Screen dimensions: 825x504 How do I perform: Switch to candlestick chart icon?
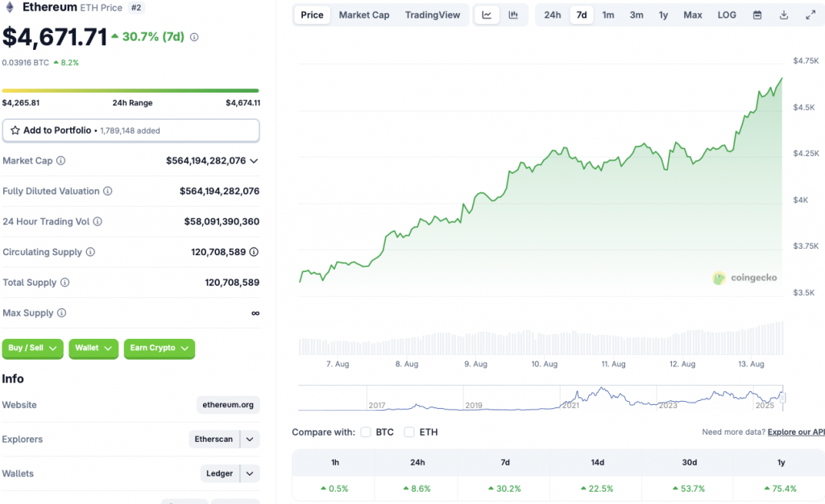click(513, 15)
